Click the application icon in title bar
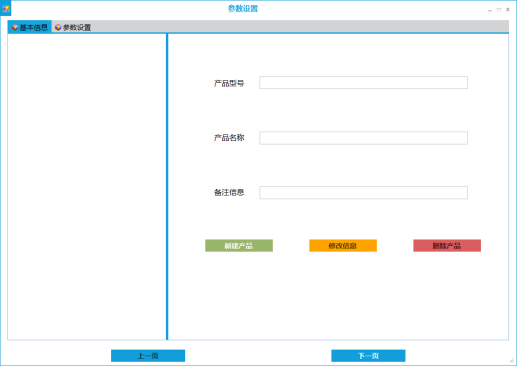The image size is (517, 366). tap(6, 8)
